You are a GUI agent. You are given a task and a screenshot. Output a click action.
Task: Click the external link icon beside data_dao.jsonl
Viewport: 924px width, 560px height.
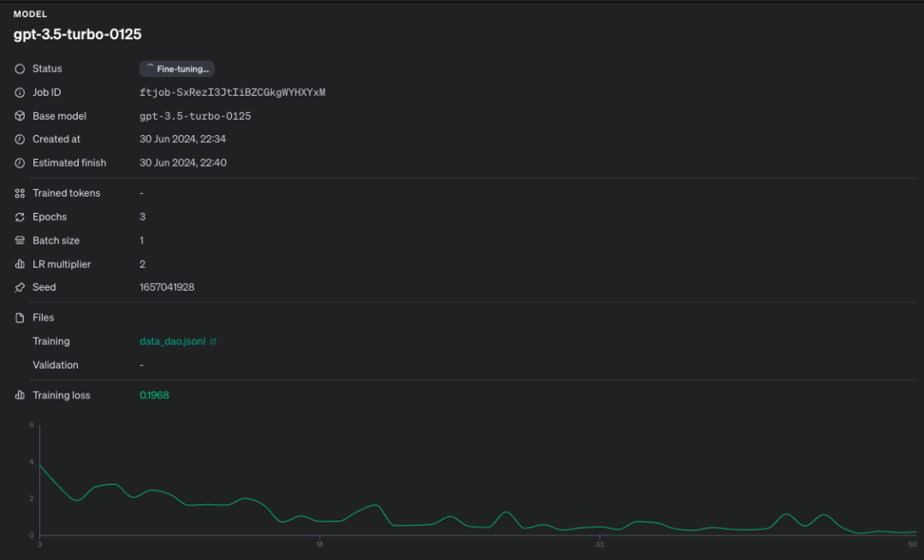tap(213, 341)
